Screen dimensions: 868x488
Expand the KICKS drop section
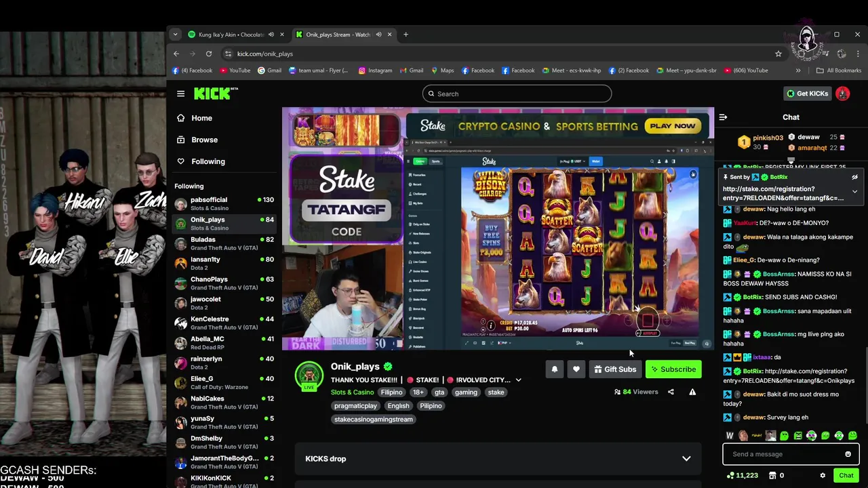pos(498,459)
